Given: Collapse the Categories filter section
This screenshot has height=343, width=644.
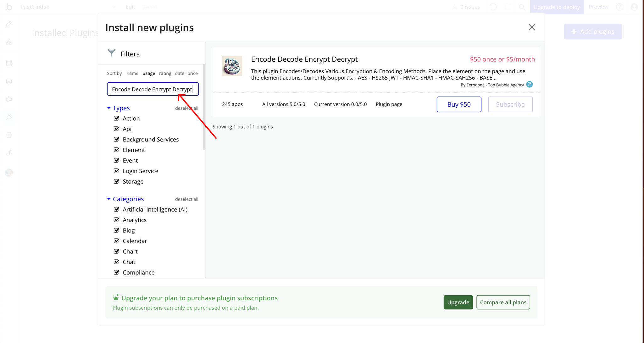Looking at the screenshot, I should (109, 199).
